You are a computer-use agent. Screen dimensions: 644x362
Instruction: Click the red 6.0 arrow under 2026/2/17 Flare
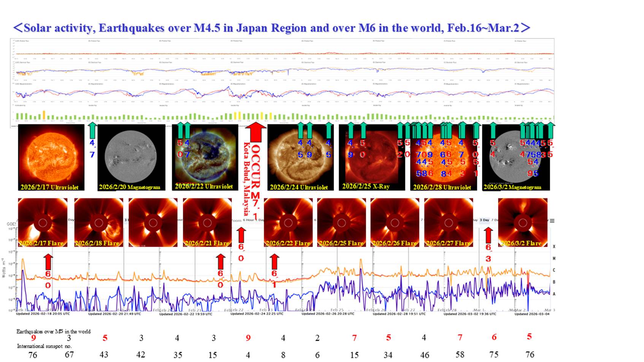48,262
